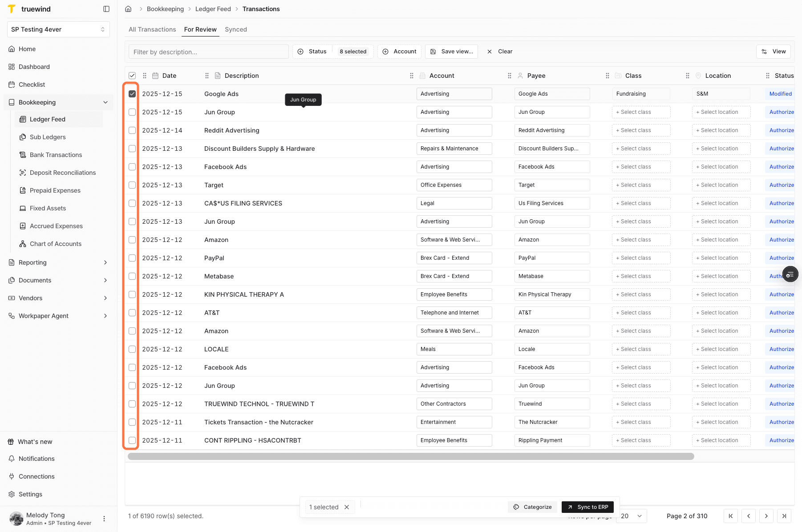Click Ledger Feed breadcrumb link
The width and height of the screenshot is (802, 532).
[x=213, y=9]
